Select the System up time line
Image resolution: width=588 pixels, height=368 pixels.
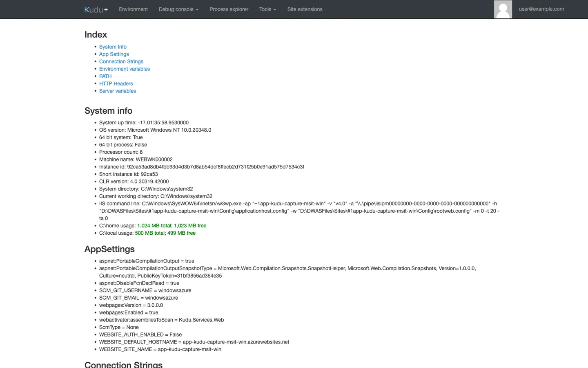tap(144, 123)
